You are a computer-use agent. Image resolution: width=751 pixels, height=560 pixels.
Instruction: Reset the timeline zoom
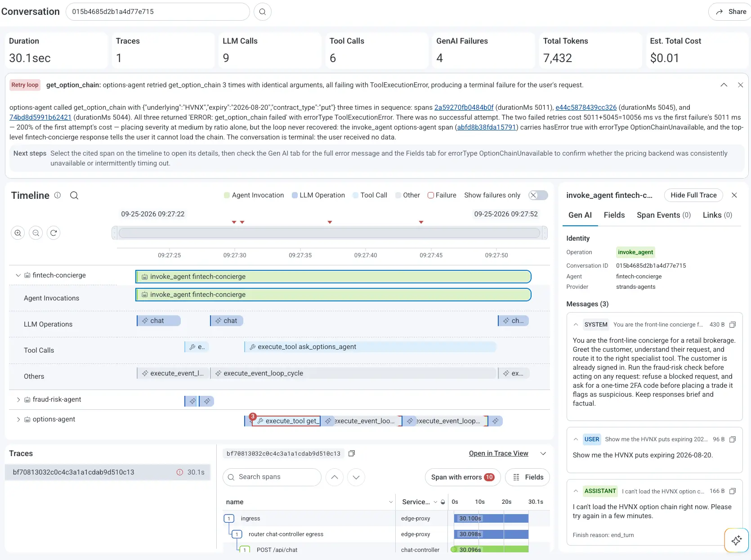coord(54,233)
